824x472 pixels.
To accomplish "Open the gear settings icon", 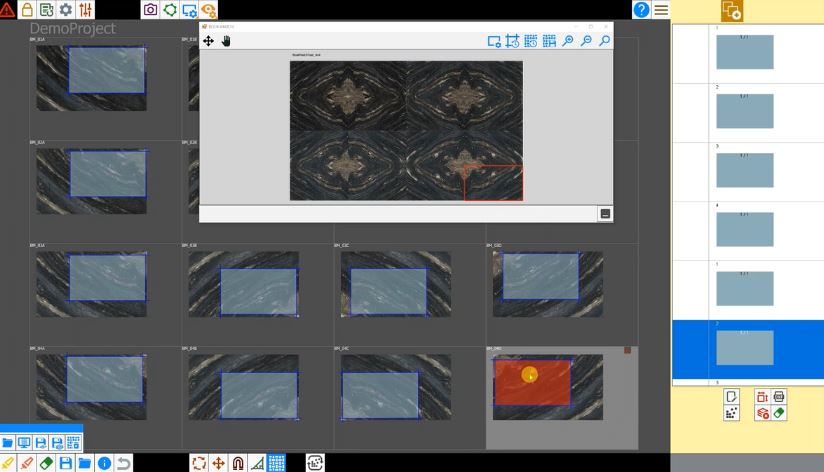I will 66,9.
